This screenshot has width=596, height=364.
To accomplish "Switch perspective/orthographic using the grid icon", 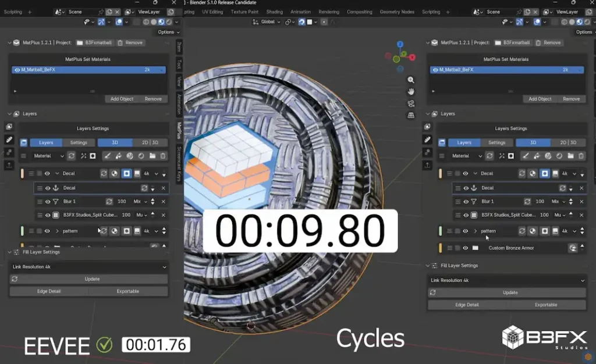I will [411, 115].
